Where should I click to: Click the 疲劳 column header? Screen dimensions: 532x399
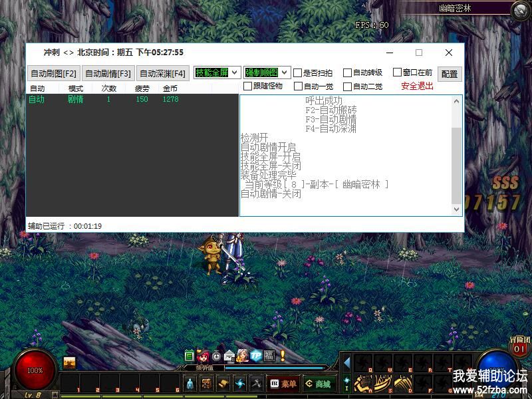point(142,88)
